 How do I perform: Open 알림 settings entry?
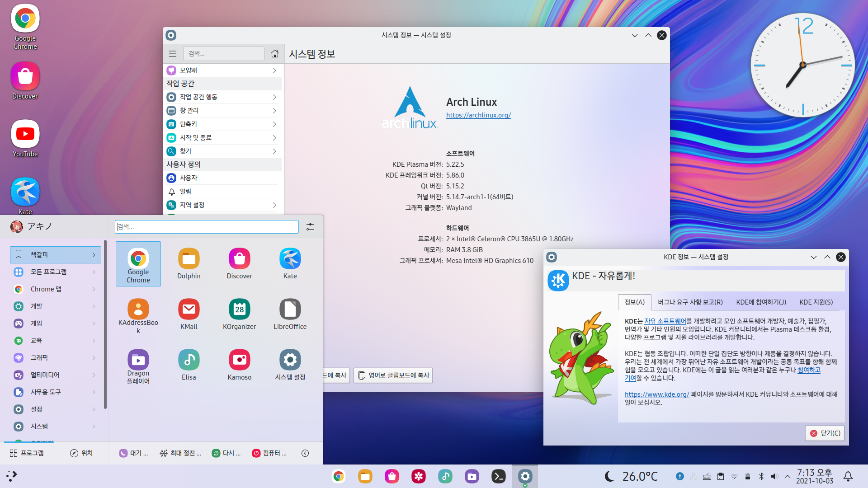click(x=223, y=192)
